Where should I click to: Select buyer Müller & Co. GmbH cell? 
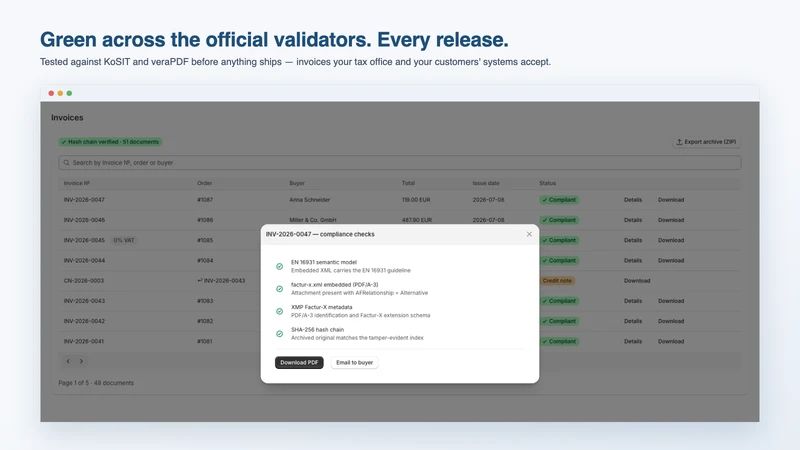click(313, 220)
